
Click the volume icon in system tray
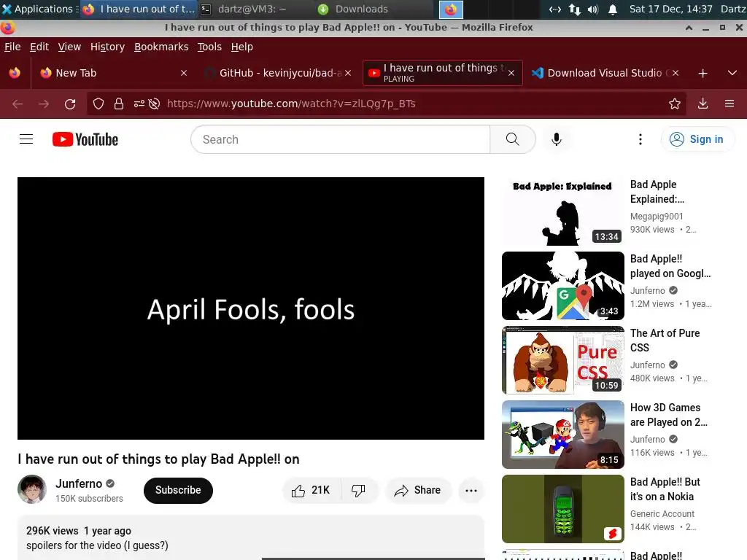tap(593, 9)
